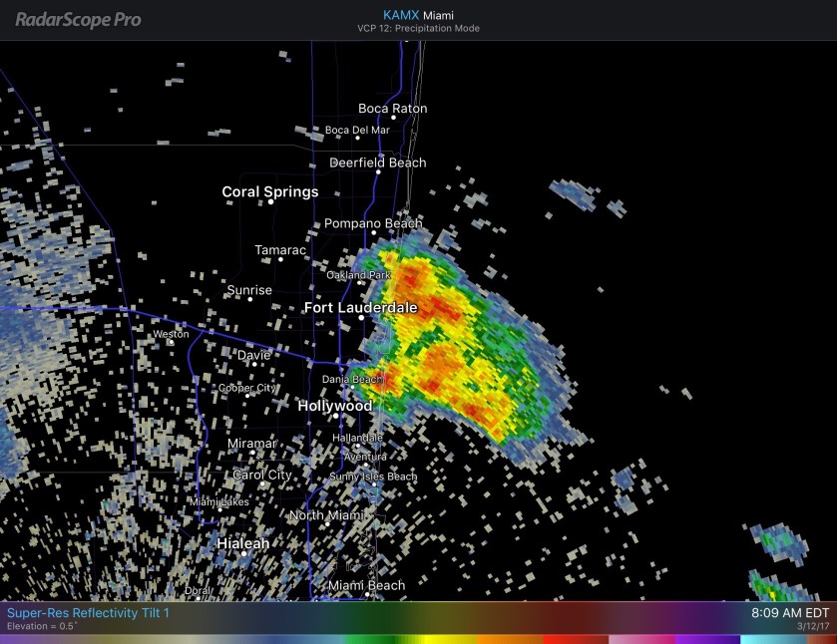Viewport: 837px width, 644px height.
Task: Tap the VCP 12 Precipitation Mode status
Action: click(418, 29)
